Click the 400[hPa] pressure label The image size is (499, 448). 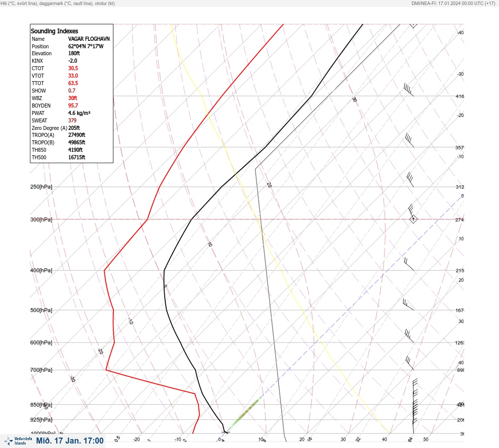coord(41,271)
